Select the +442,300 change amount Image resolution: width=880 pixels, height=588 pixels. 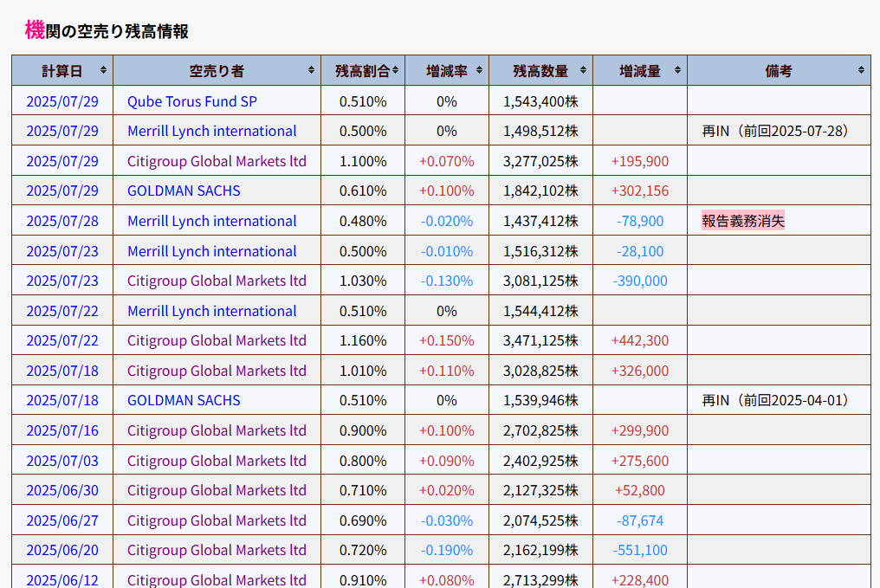tap(640, 340)
